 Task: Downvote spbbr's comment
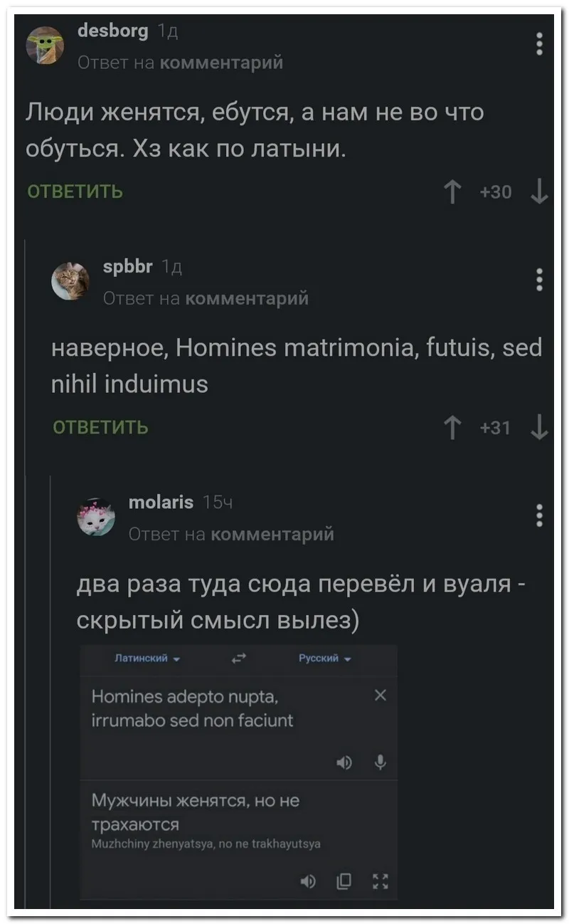click(x=540, y=427)
